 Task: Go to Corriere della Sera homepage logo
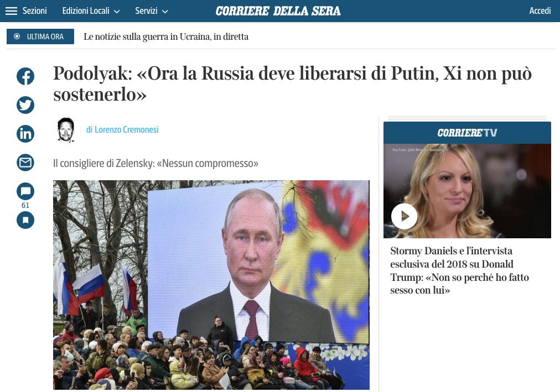point(278,11)
